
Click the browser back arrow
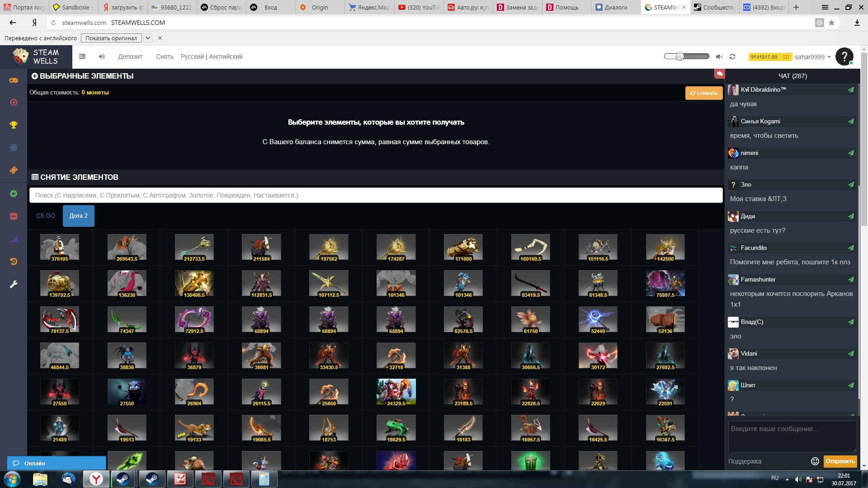[x=13, y=23]
